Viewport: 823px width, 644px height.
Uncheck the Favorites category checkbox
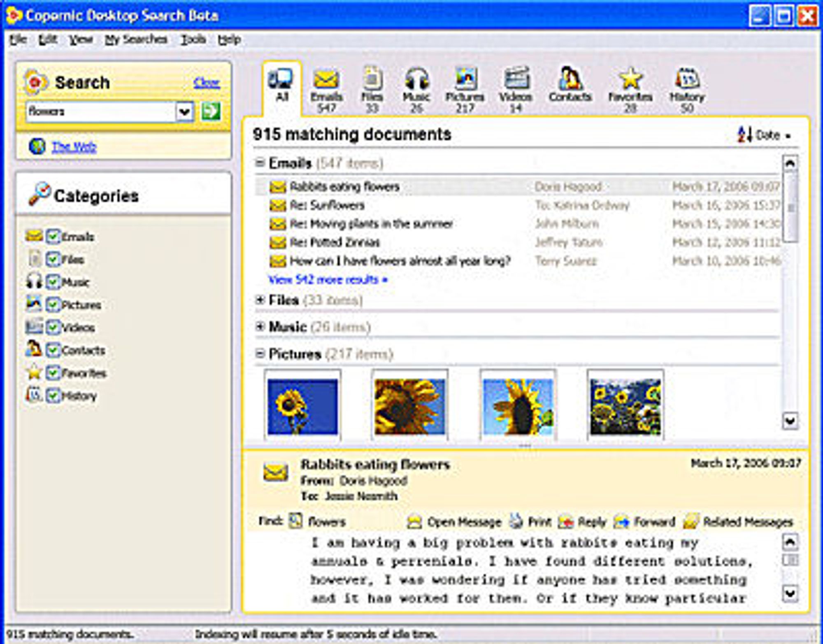tap(53, 373)
